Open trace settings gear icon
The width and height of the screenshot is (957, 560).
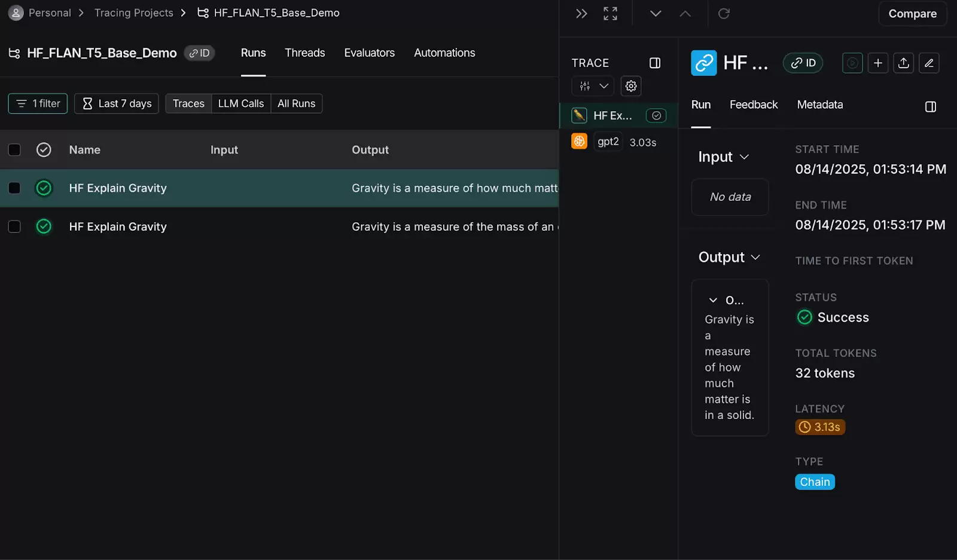[x=631, y=86]
